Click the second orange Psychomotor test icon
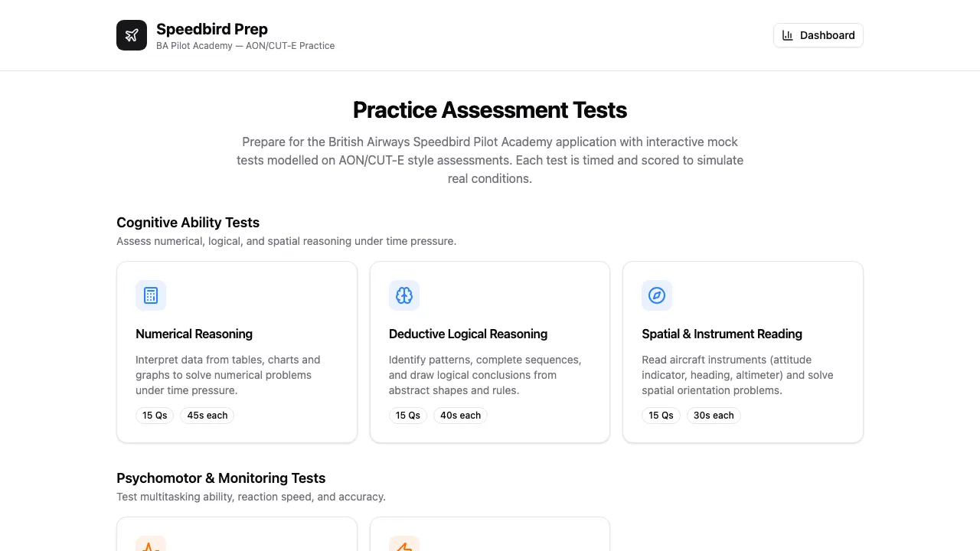The height and width of the screenshot is (551, 980). [x=404, y=545]
